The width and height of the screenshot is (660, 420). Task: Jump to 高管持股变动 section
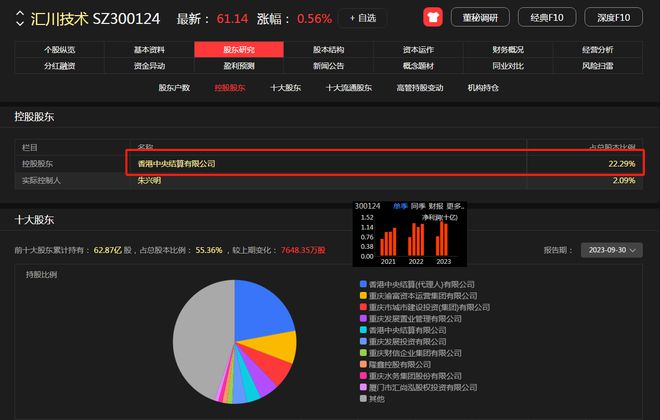coord(420,88)
